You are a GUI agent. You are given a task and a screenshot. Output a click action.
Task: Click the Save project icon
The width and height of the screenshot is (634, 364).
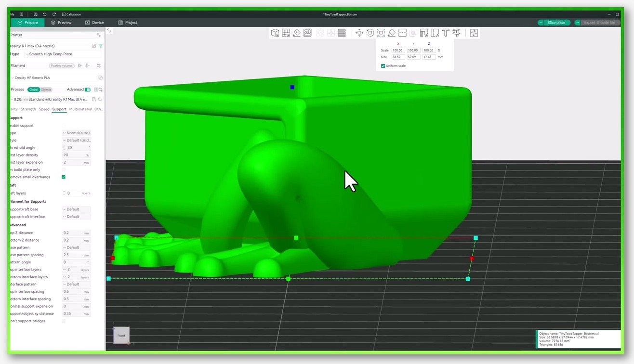tap(36, 14)
